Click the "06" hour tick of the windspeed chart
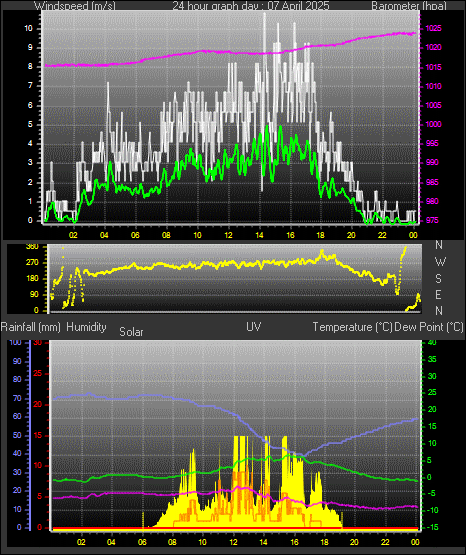The image size is (466, 555). [x=135, y=235]
